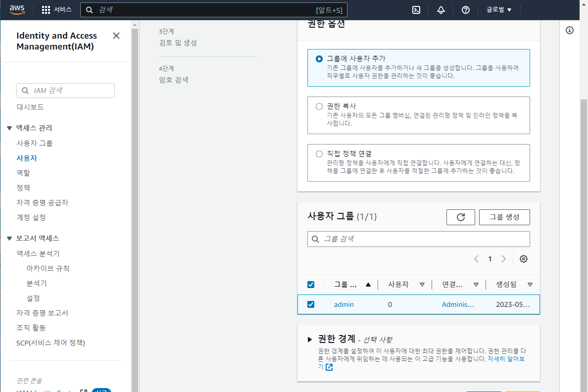Open 역할 in the sidebar
Image resolution: width=588 pixels, height=392 pixels.
tap(23, 173)
